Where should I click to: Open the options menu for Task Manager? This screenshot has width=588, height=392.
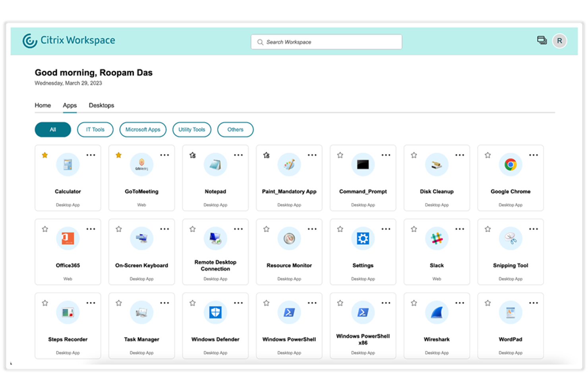point(164,303)
